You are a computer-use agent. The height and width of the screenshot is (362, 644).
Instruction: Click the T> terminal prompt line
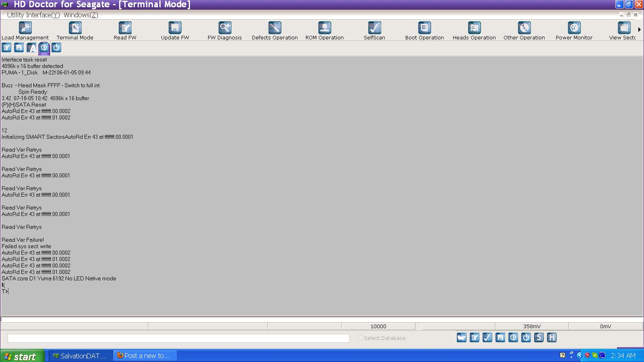[x=5, y=291]
